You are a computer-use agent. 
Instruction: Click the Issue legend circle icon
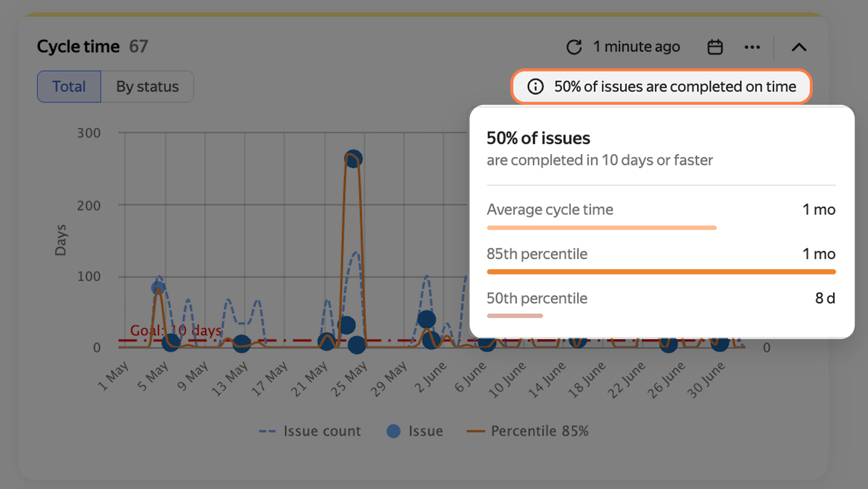click(393, 431)
